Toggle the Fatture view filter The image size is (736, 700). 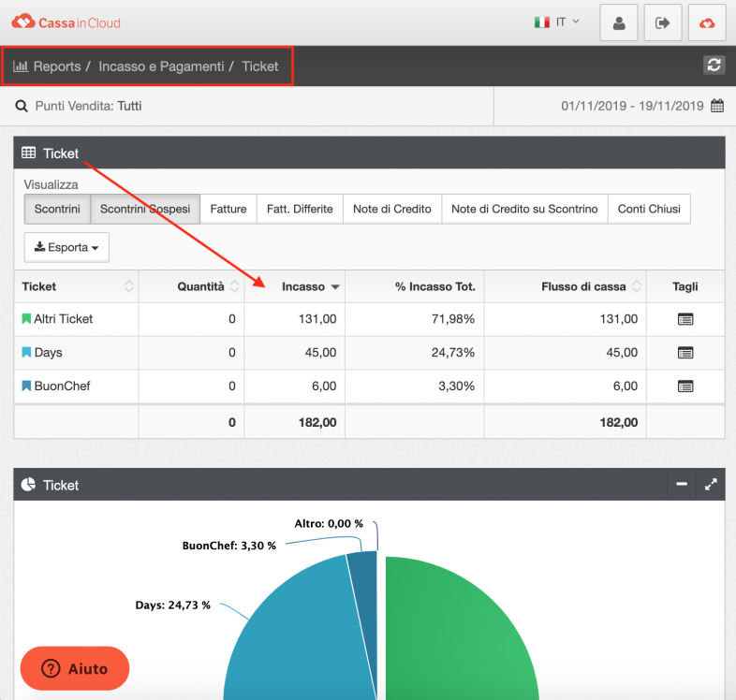coord(228,209)
